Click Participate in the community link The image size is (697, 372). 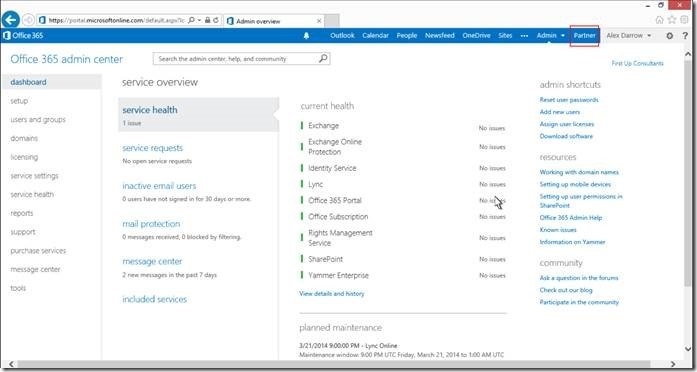coord(579,302)
